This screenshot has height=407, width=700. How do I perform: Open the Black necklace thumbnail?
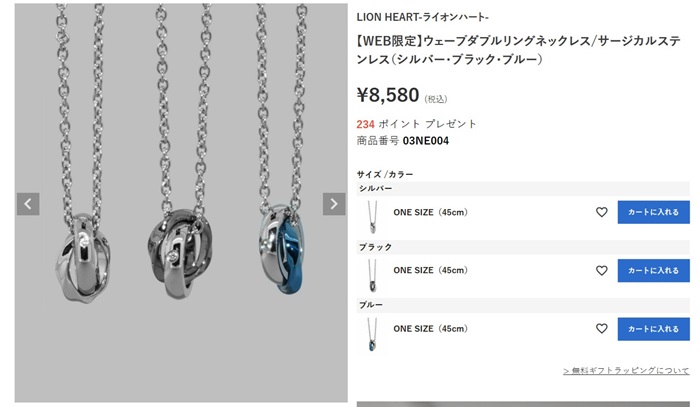click(x=372, y=275)
